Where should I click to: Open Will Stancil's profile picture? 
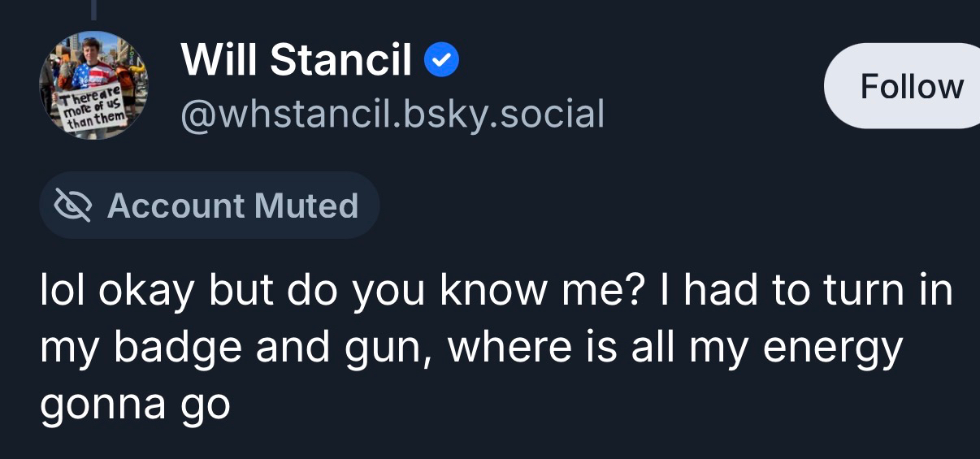coord(93,84)
